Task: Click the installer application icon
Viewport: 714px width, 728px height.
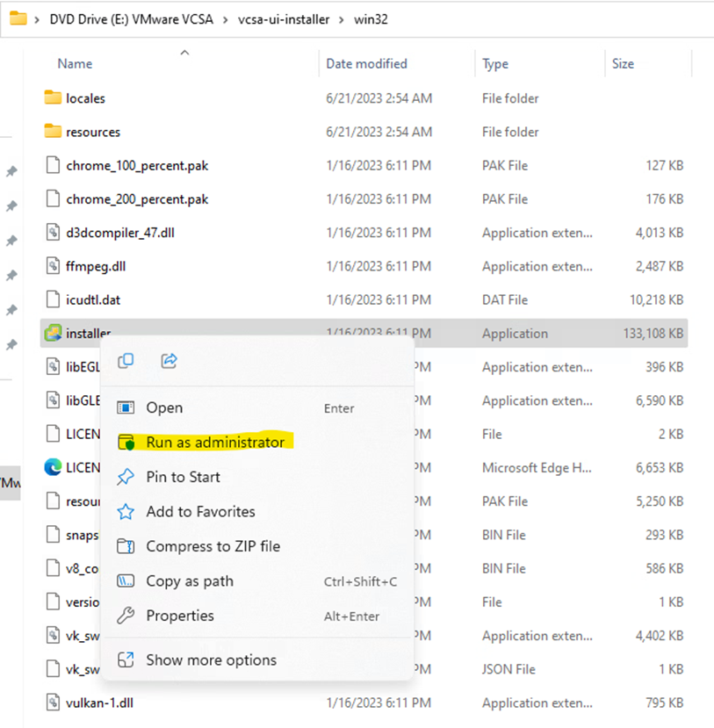Action: (x=53, y=333)
